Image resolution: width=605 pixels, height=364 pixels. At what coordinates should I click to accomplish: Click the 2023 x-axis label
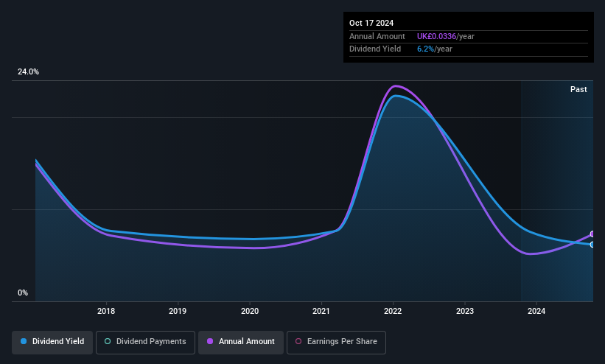[x=464, y=311]
